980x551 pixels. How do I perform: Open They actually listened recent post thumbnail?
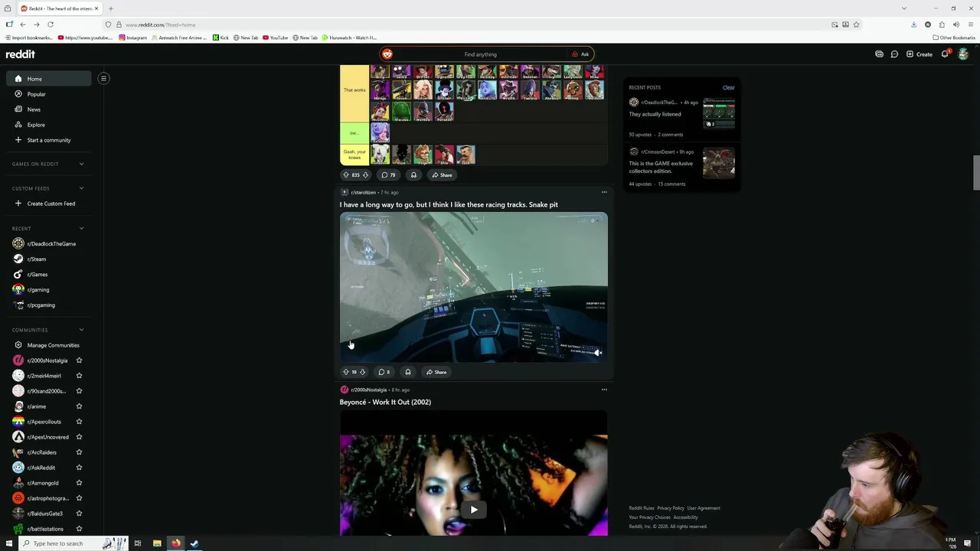click(x=719, y=113)
